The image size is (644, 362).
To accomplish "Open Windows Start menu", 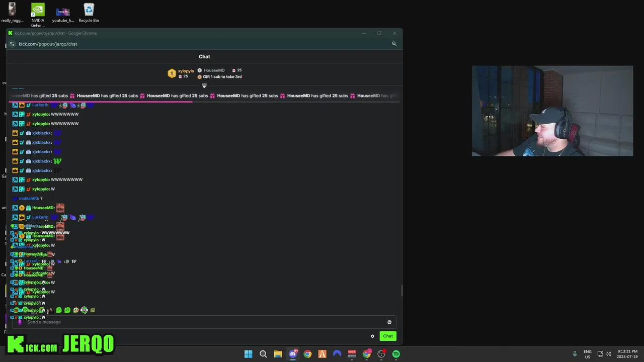I will [x=248, y=354].
